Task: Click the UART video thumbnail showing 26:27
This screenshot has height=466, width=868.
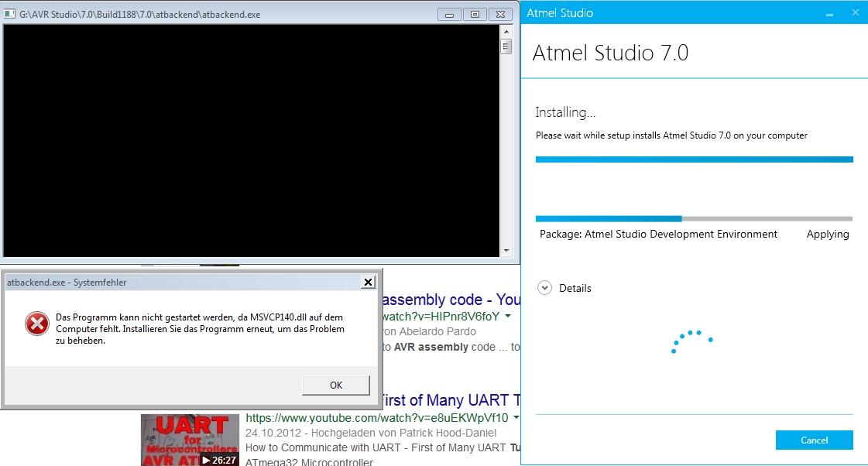Action: [x=190, y=440]
